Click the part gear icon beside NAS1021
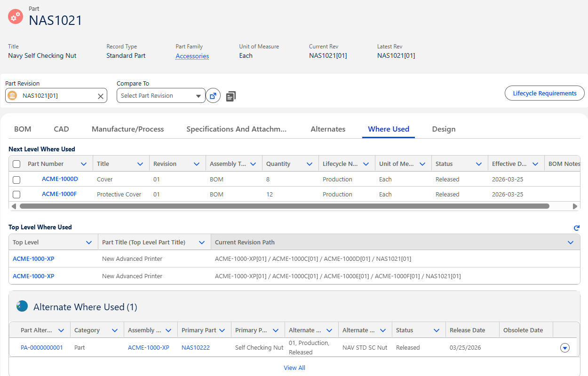Screen dimensions: 588x376 pos(16,16)
